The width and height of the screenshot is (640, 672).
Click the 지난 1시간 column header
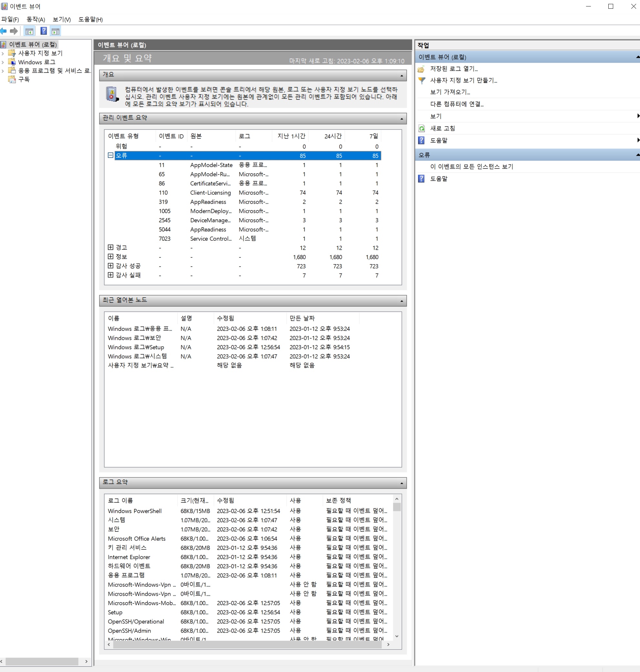tap(290, 136)
